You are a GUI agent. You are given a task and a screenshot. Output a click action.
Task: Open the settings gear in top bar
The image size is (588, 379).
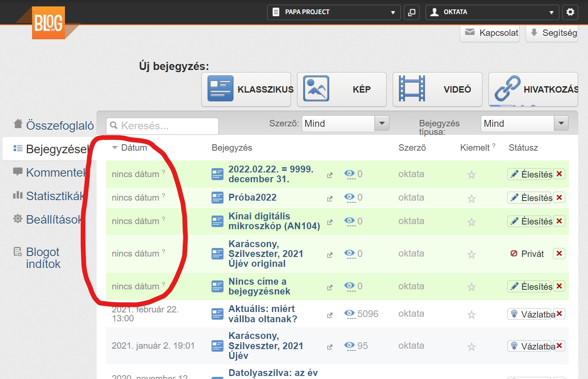coord(570,12)
